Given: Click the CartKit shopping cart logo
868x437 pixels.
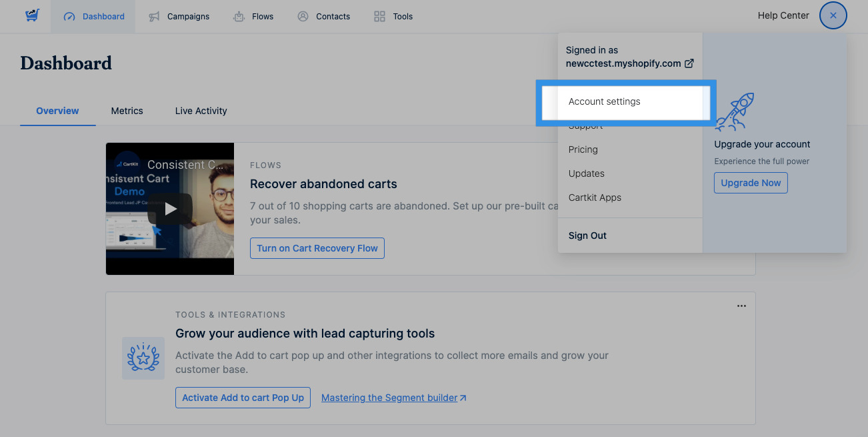Looking at the screenshot, I should pos(32,16).
